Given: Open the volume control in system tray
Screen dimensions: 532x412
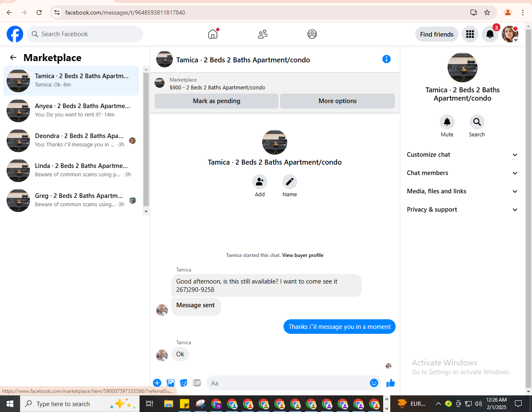Looking at the screenshot, I should click(x=478, y=404).
